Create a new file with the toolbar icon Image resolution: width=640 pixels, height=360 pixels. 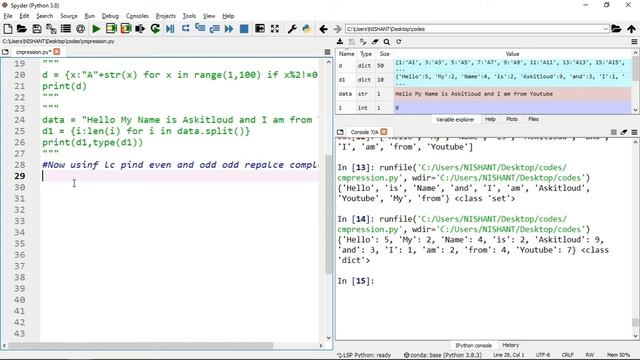coord(7,29)
